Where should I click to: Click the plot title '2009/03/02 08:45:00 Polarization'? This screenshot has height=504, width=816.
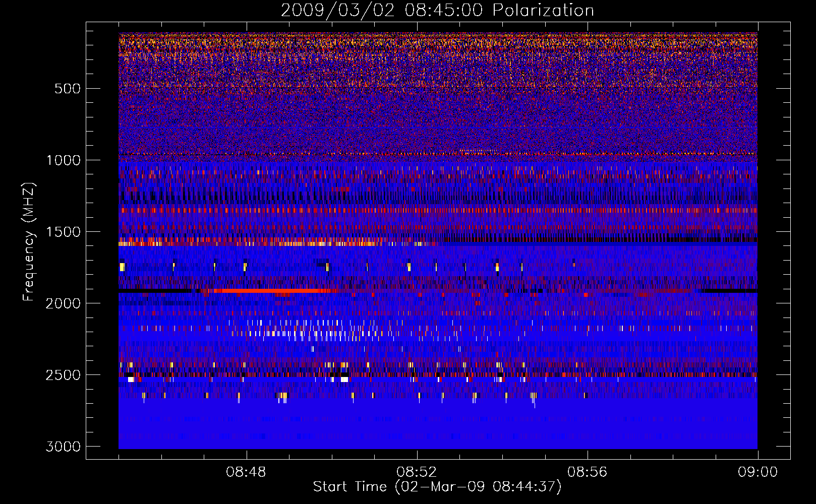coord(437,11)
